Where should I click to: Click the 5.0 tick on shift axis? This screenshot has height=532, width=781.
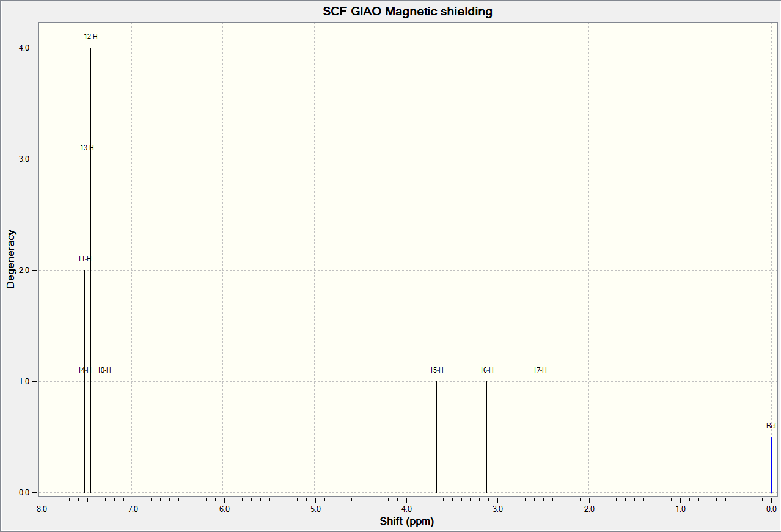(x=315, y=508)
